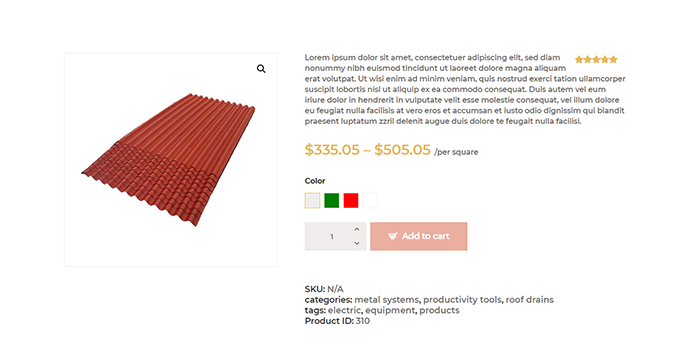Decrease quantity with the down arrow
700x362 pixels.
[x=357, y=243]
